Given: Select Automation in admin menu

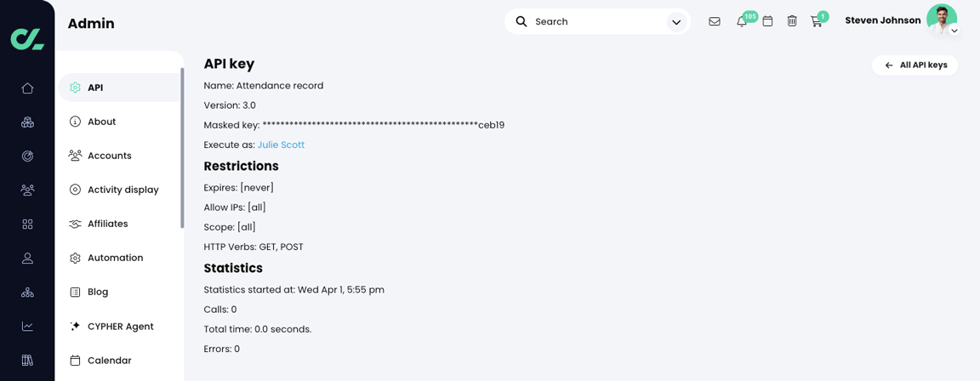Looking at the screenshot, I should coord(115,258).
